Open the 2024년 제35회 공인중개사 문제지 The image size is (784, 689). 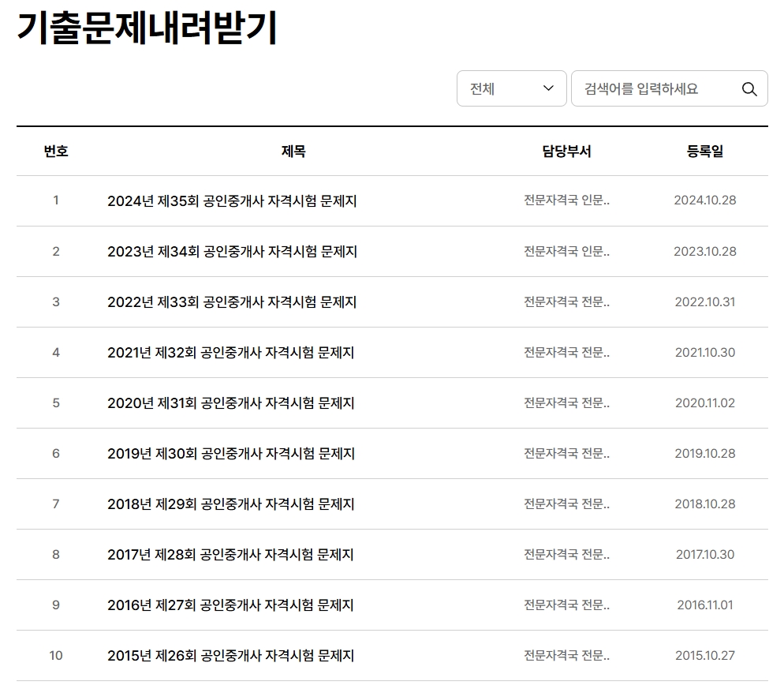[232, 200]
